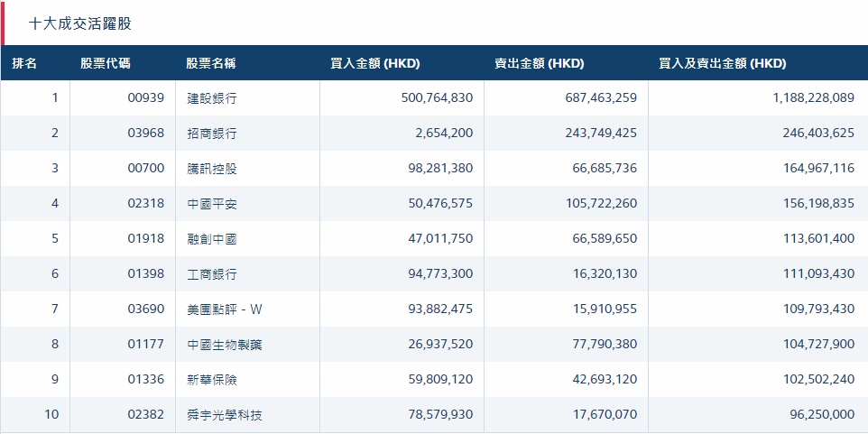Select the 建設銀行 stock name
This screenshot has height=434, width=868.
click(212, 97)
